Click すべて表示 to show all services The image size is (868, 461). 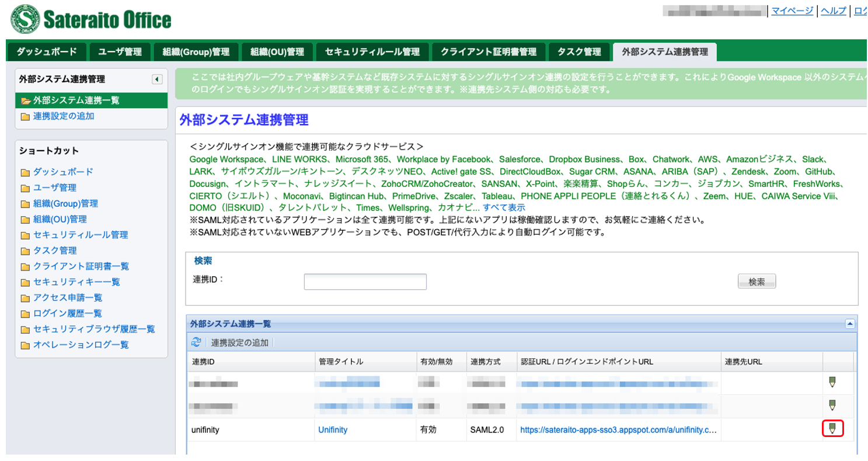tap(504, 207)
